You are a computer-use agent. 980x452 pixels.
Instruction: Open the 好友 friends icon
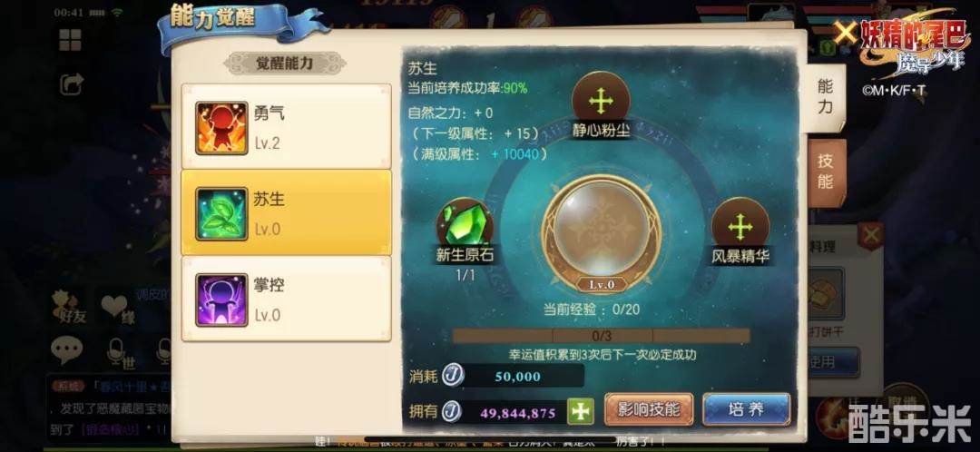pyautogui.click(x=72, y=307)
